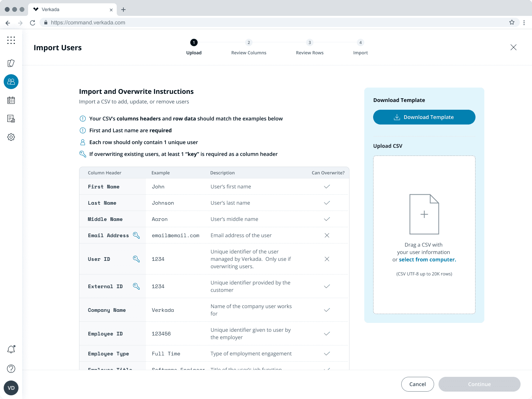The image size is (532, 399).
Task: Open the help question mark icon
Action: (x=11, y=369)
